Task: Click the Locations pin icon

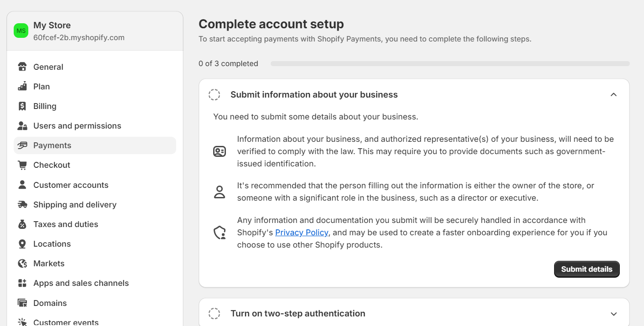Action: click(22, 244)
